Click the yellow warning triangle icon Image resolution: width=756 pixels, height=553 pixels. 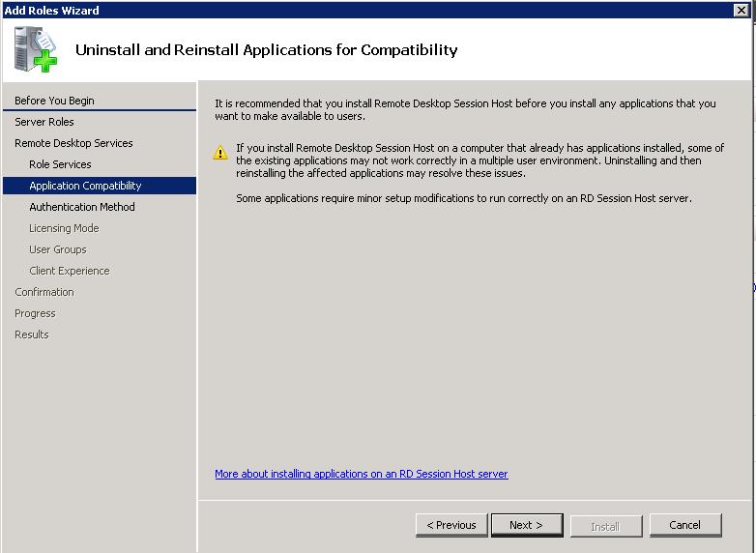pyautogui.click(x=221, y=153)
